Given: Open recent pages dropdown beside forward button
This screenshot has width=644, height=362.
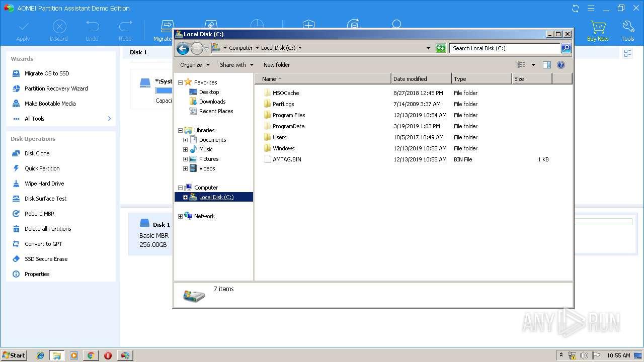Looking at the screenshot, I should [206, 48].
